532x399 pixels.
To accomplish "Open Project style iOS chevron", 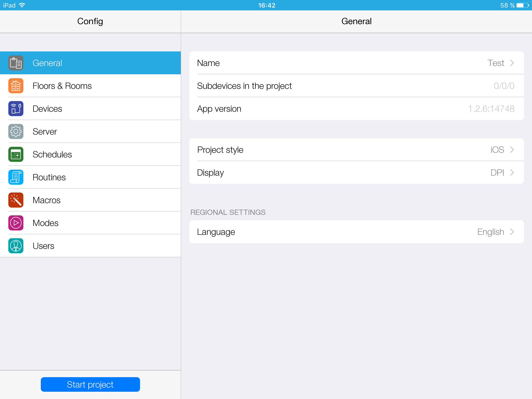I will [x=512, y=150].
